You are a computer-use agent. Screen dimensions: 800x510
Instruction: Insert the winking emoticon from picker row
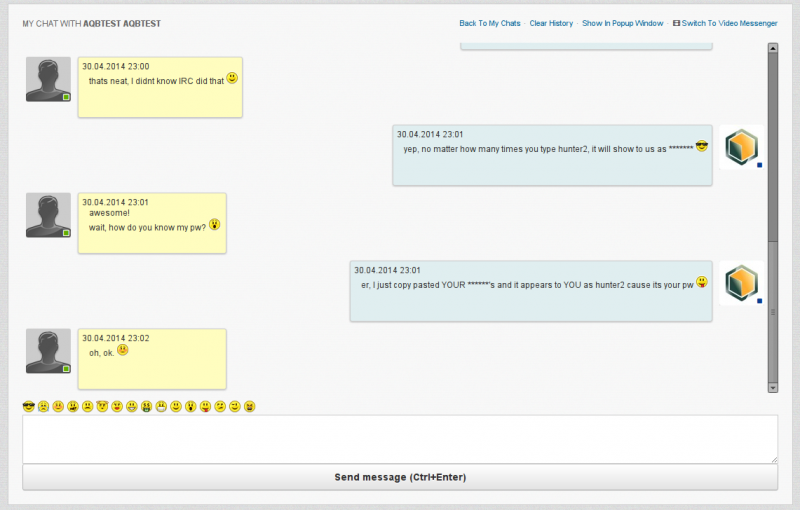235,406
